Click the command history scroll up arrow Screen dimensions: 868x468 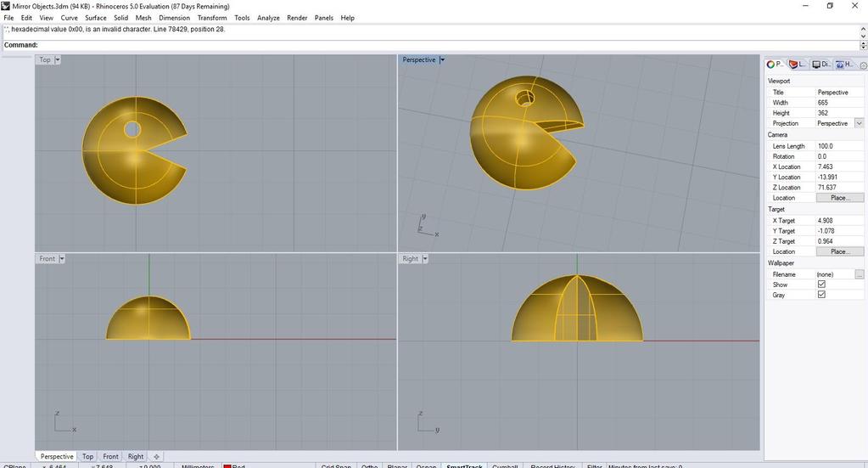pos(863,28)
